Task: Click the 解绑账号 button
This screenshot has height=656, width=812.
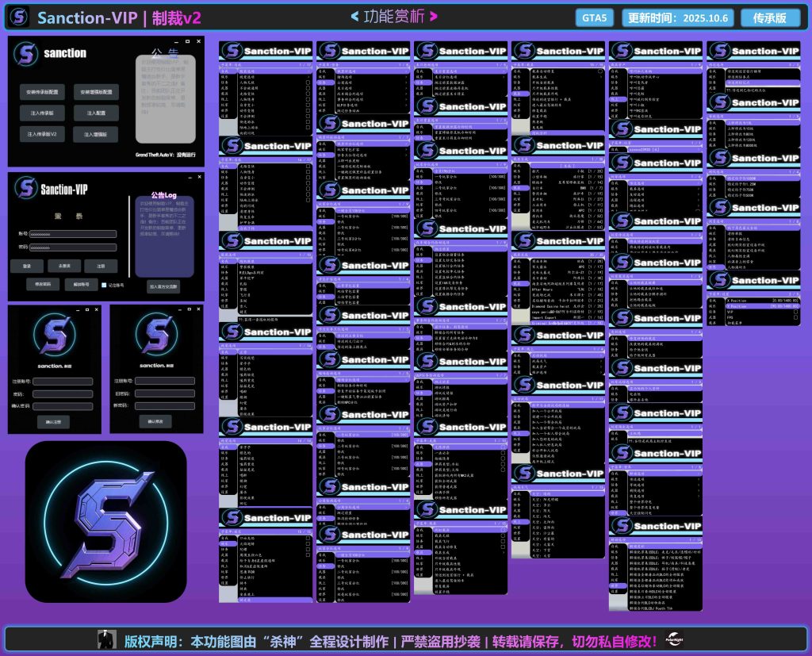Action: point(81,285)
